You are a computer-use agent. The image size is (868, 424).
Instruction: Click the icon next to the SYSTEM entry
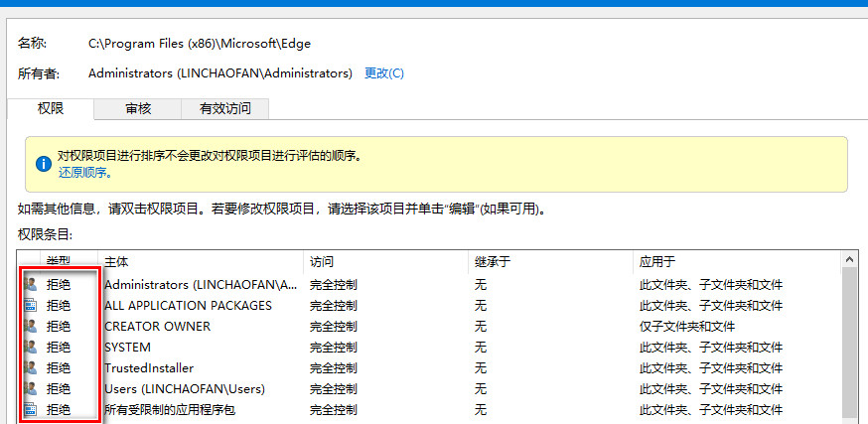30,348
